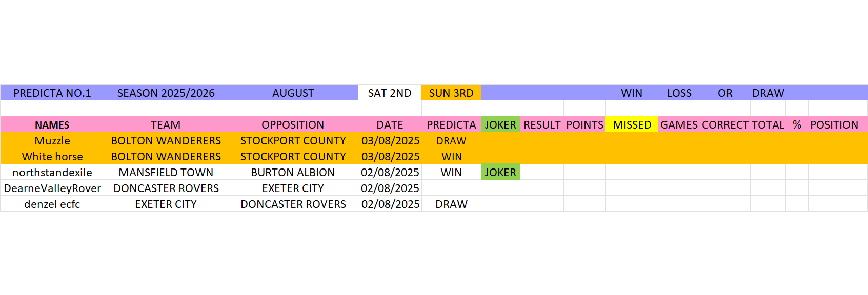
Task: Click Muzzle's 03/08/2025 date cell
Action: click(390, 140)
